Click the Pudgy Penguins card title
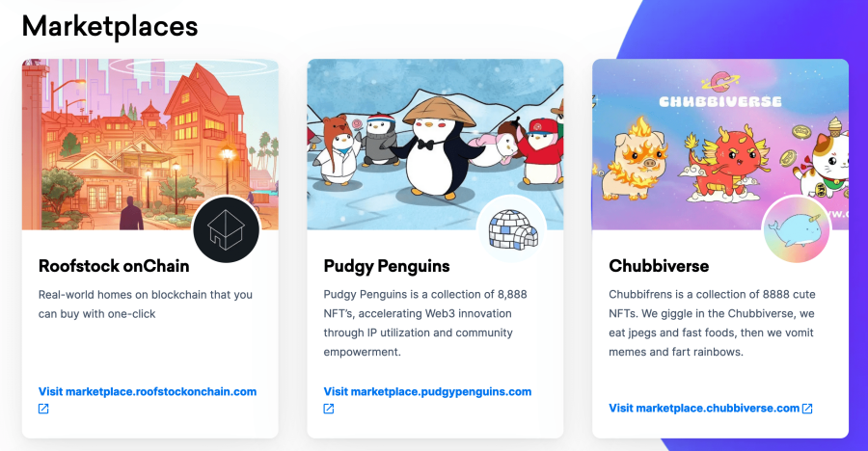The image size is (868, 451). (x=387, y=266)
